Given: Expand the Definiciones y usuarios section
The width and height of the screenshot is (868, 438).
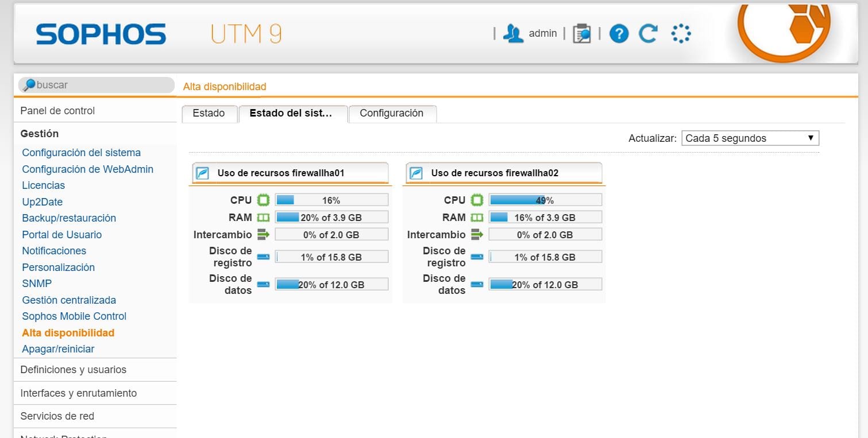Looking at the screenshot, I should coord(73,370).
